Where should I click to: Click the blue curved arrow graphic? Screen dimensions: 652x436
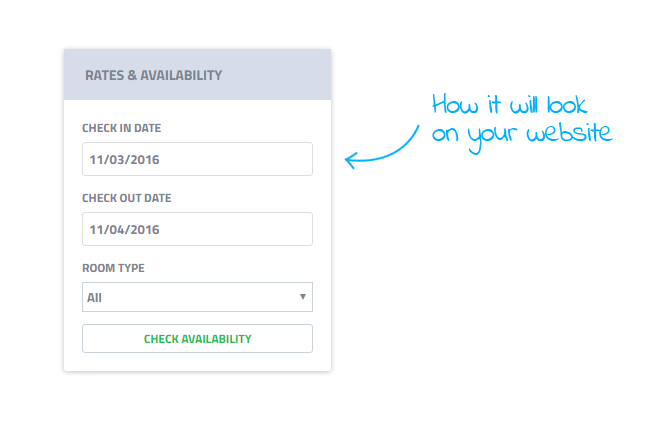point(382,148)
